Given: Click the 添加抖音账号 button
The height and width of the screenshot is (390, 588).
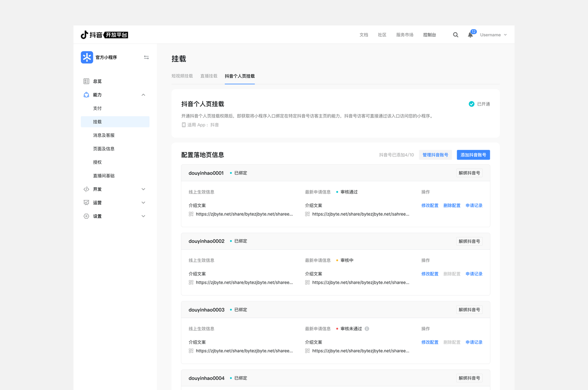Looking at the screenshot, I should click(x=473, y=155).
